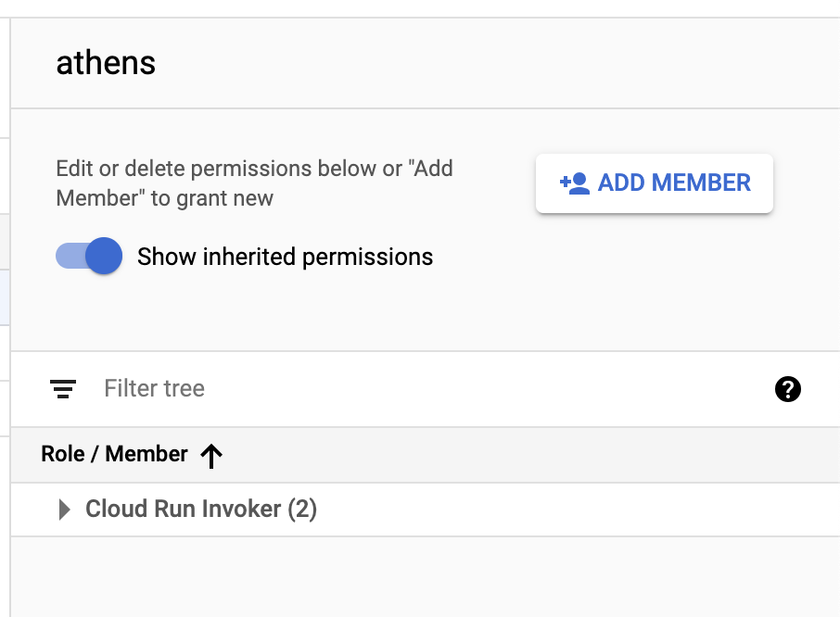Click the "Show inherited permissions" label

pyautogui.click(x=285, y=257)
